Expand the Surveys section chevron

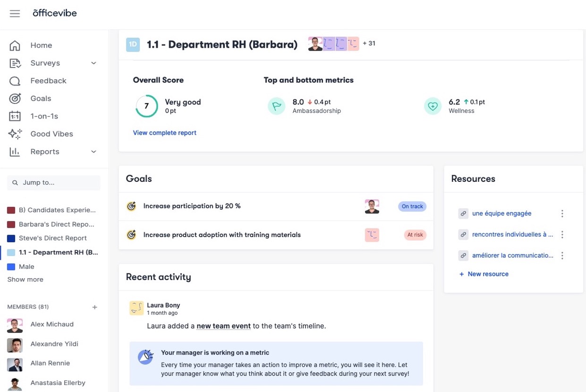93,63
